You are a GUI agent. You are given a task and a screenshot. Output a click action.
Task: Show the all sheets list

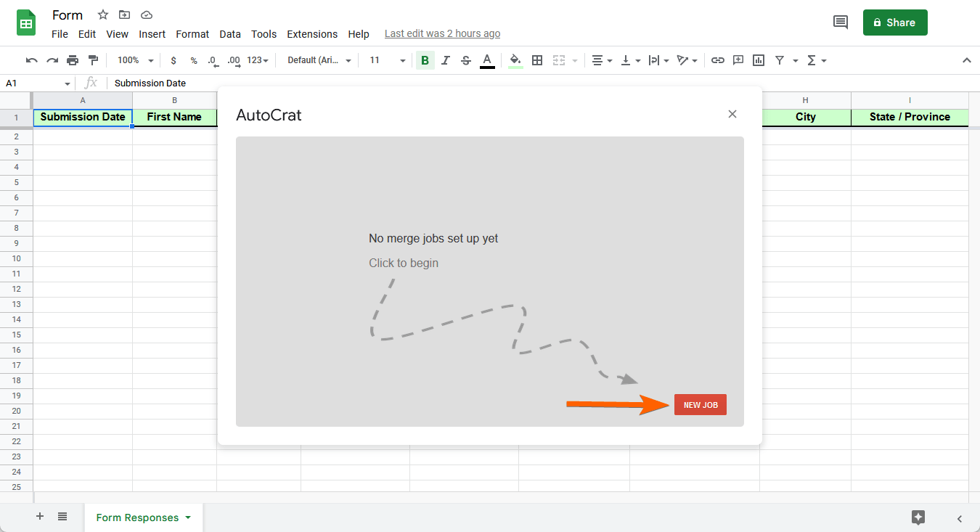62,517
